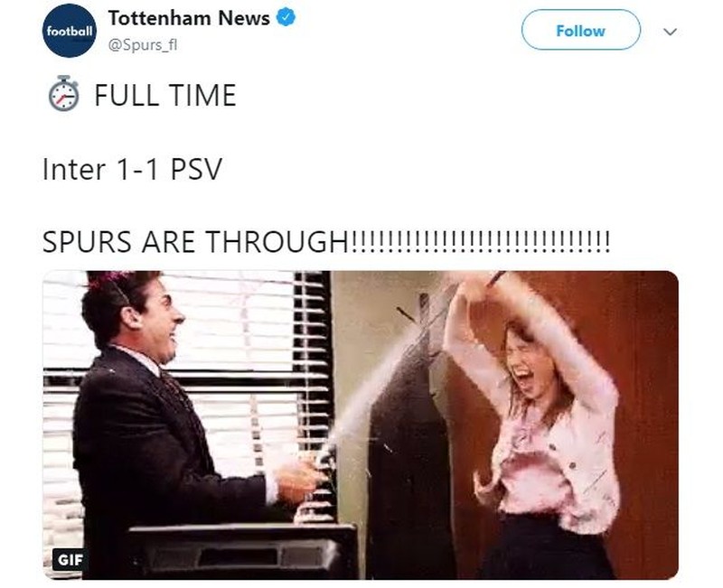723x588 pixels.
Task: Click the stopwatch emoji
Action: click(63, 94)
